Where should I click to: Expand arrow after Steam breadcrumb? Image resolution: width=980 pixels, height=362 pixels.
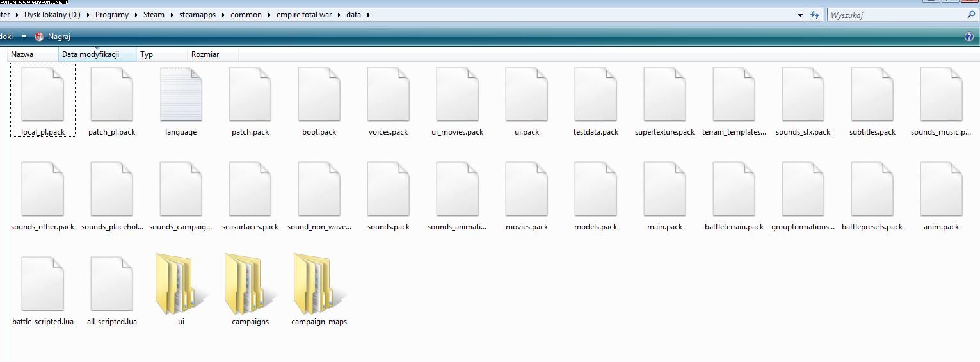tap(172, 15)
